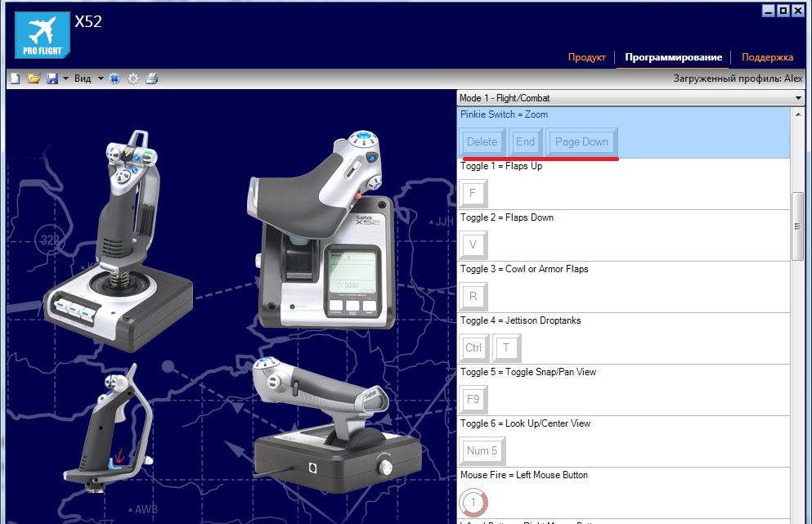Click the 'Загруженный профиль: Alex' status text
Screen dimensions: 812x524
[x=738, y=78]
